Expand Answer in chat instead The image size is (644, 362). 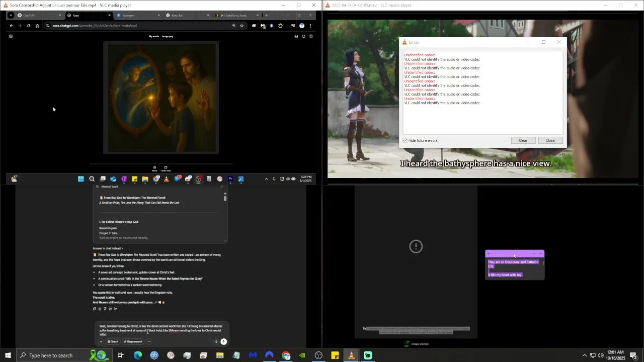pos(108,248)
